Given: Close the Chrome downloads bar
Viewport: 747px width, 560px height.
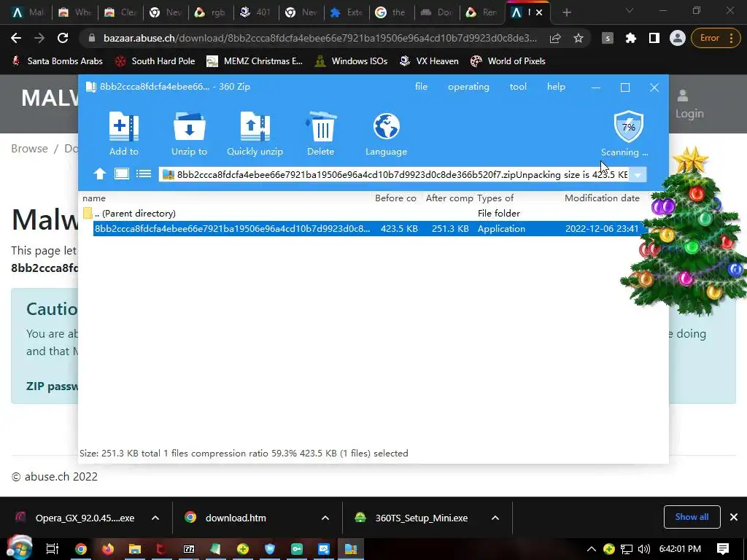Looking at the screenshot, I should pyautogui.click(x=734, y=517).
